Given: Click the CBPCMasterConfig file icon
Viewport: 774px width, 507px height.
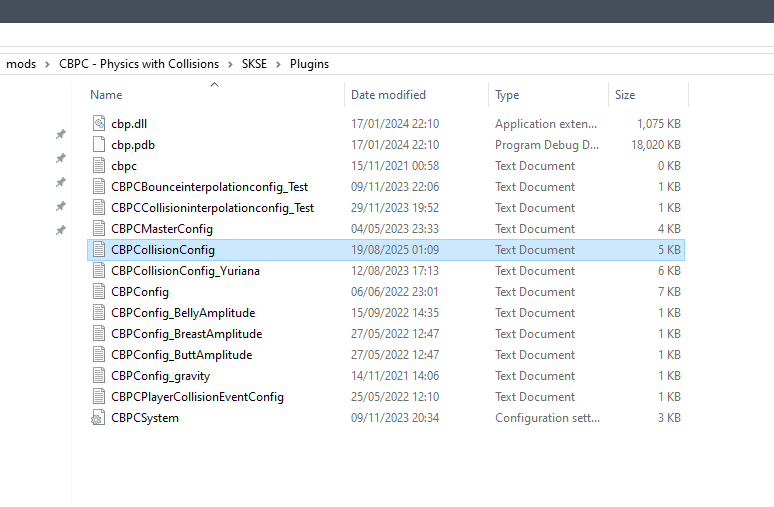Looking at the screenshot, I should pyautogui.click(x=99, y=228).
